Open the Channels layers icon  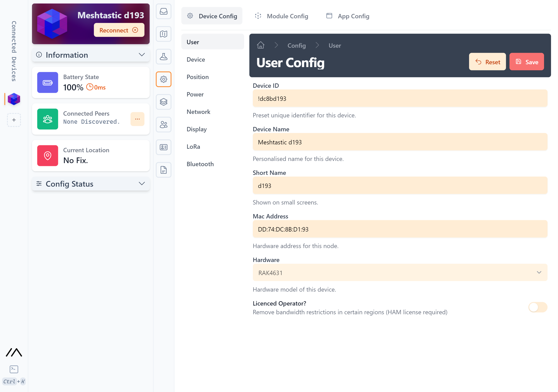(163, 102)
